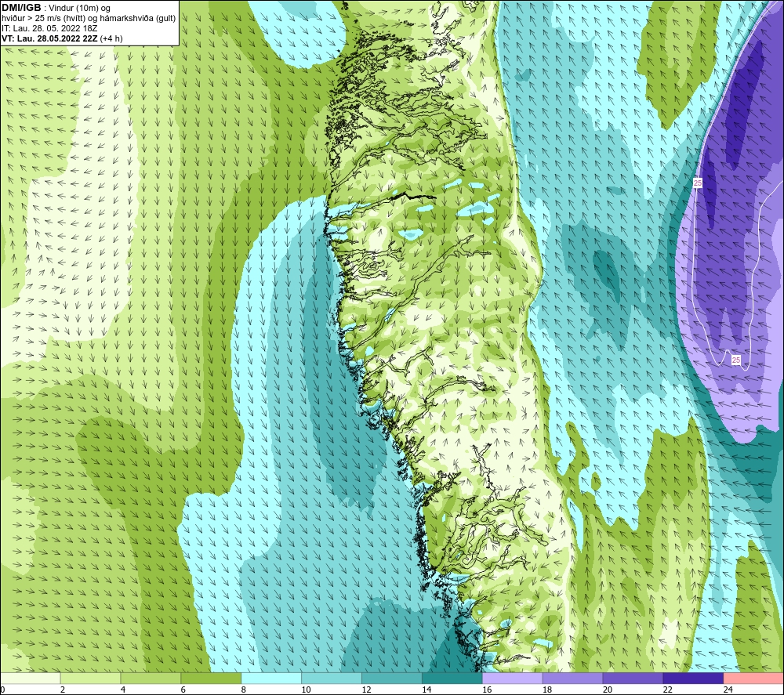This screenshot has width=784, height=695.
Task: Click the 12-14 m/s teal legend swatch
Action: [x=392, y=678]
